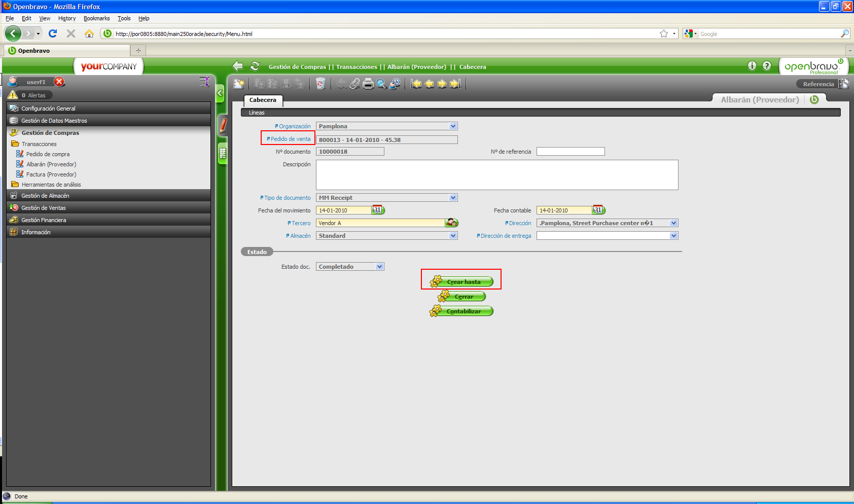Image resolution: width=854 pixels, height=504 pixels.
Task: Open the Fecha del movimiento calendar picker
Action: pos(378,210)
